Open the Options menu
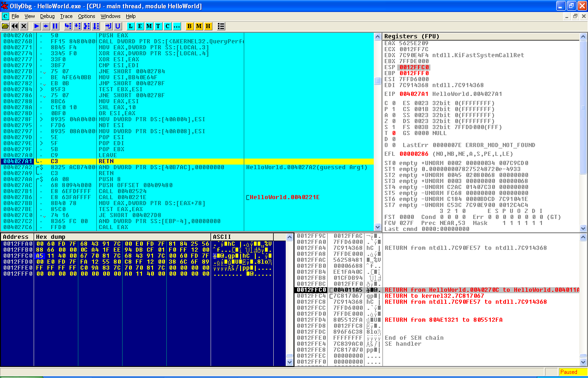The width and height of the screenshot is (588, 378). click(x=86, y=16)
